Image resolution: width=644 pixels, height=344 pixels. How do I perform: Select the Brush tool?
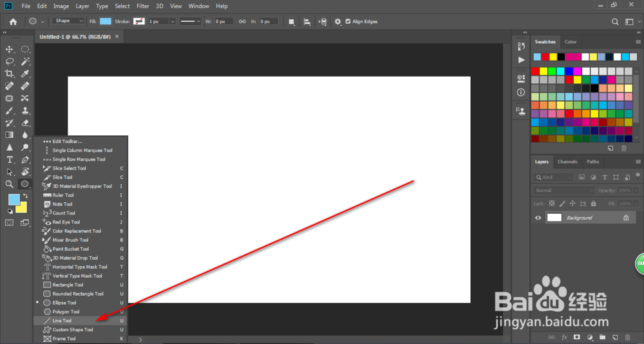(x=9, y=111)
